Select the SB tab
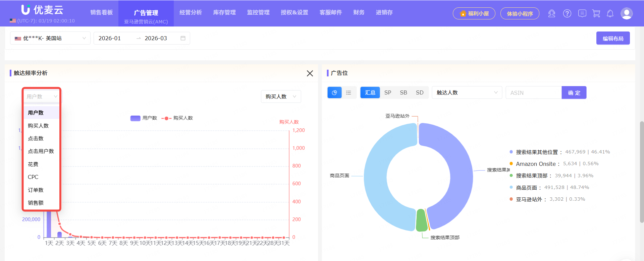Viewport: 644px width, 261px height. pos(404,92)
